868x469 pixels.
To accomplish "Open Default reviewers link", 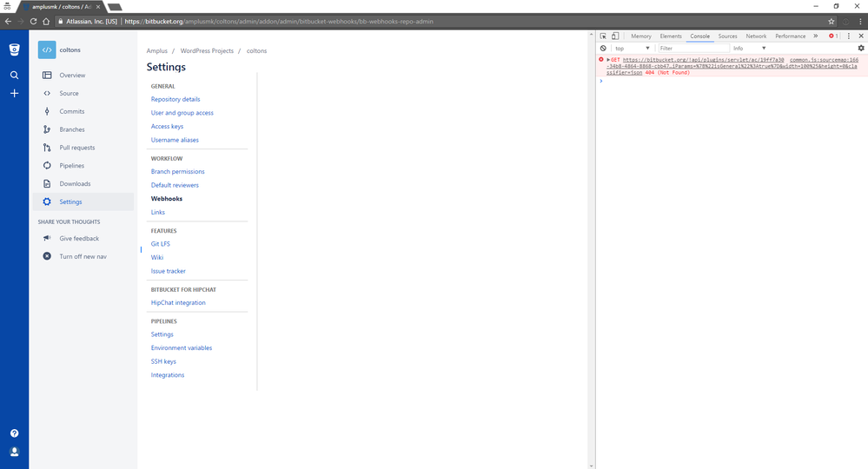I will 175,185.
